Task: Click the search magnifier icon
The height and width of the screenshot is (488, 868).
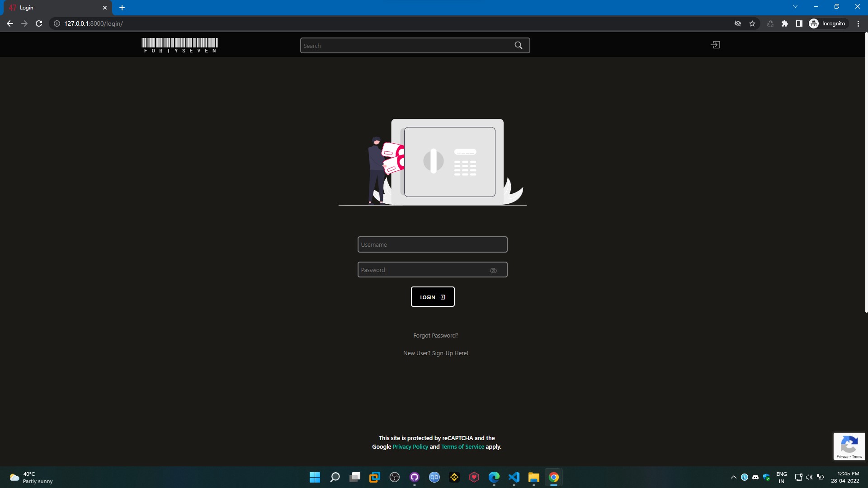Action: (x=518, y=45)
